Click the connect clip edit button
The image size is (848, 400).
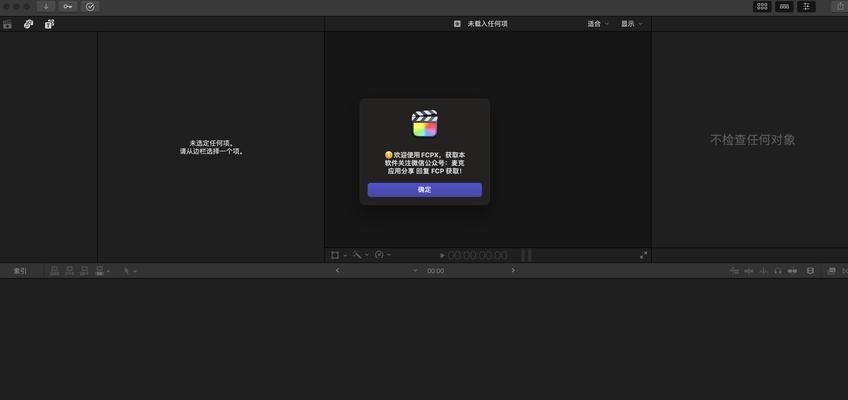point(55,271)
